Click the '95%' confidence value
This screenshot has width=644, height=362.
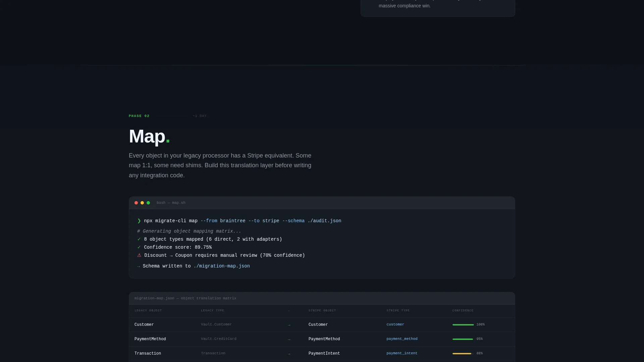479,339
